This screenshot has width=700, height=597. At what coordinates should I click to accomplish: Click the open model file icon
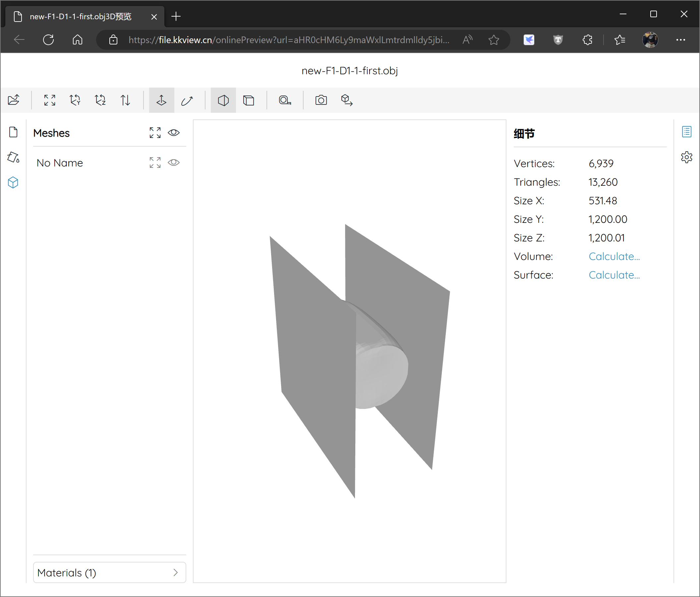14,100
